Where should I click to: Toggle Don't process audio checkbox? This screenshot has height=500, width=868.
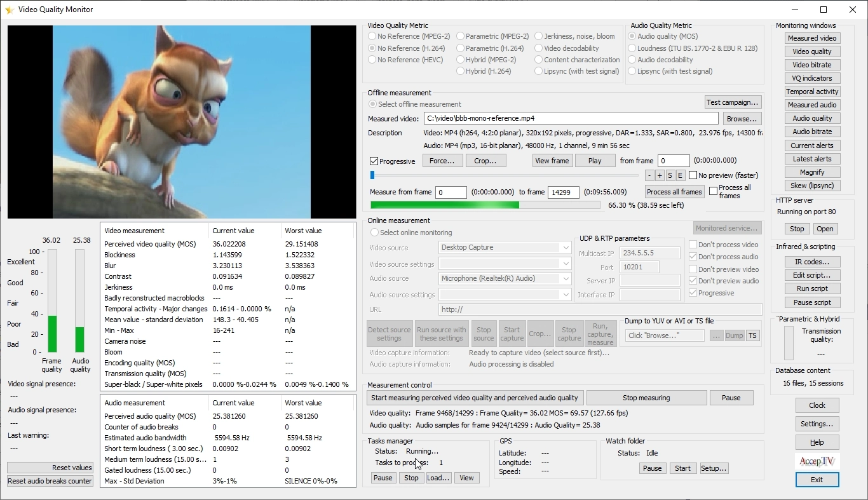click(x=693, y=257)
